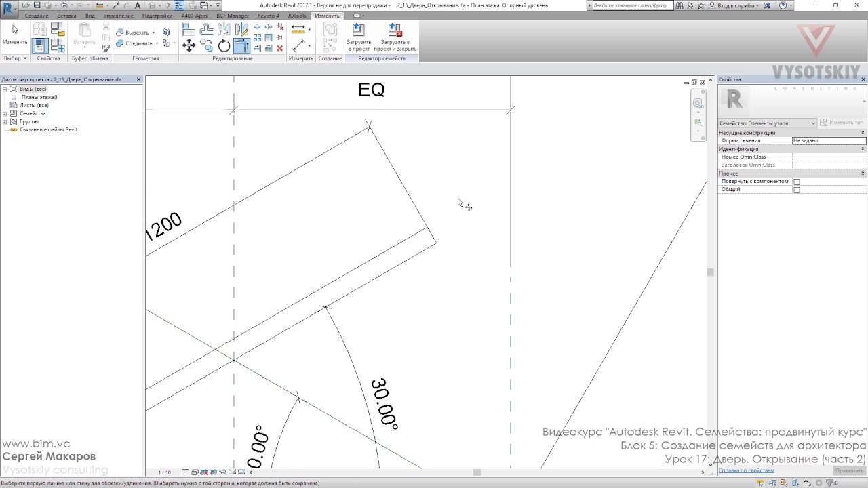Open the Выбор dropdown in ribbon
The height and width of the screenshot is (488, 868).
click(15, 58)
